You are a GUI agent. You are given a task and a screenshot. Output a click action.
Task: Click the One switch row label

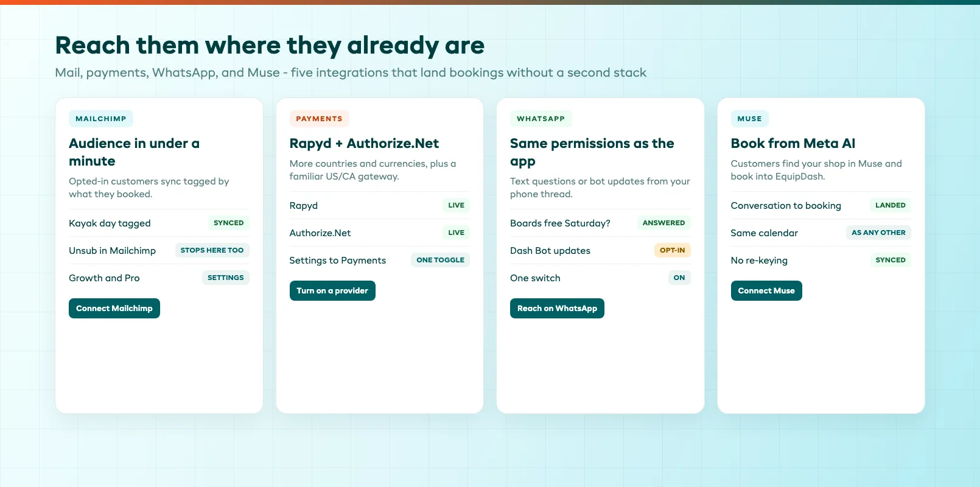pyautogui.click(x=535, y=278)
